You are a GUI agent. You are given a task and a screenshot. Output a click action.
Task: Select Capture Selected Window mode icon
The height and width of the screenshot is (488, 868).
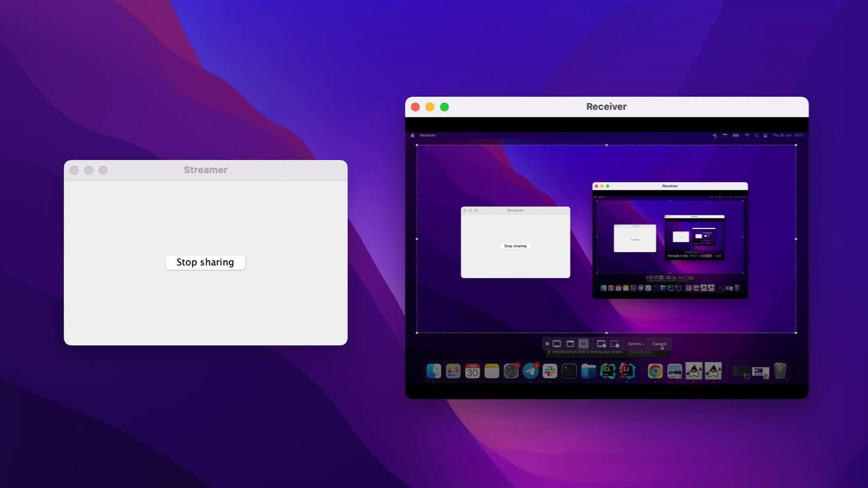[570, 344]
